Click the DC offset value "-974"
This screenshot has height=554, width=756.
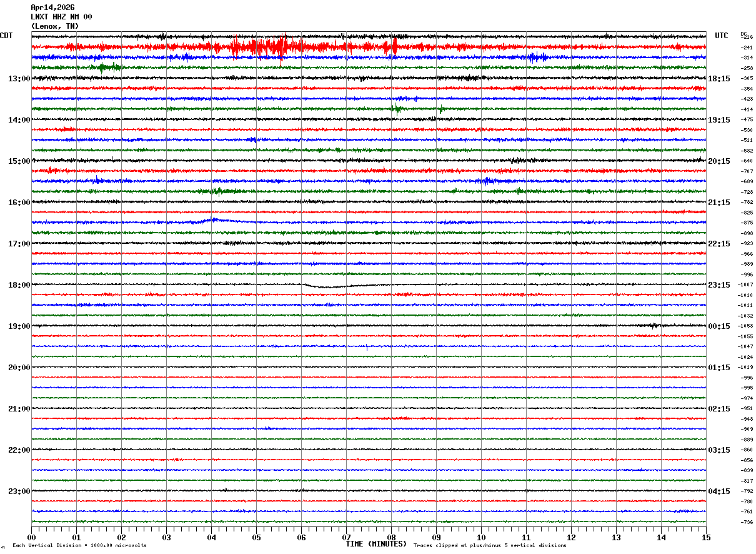[747, 398]
